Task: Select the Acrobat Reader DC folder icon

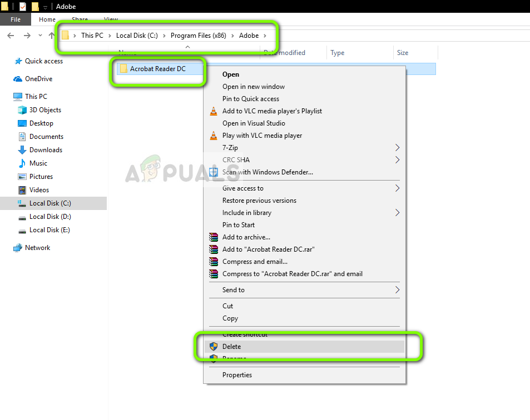Action: point(123,68)
